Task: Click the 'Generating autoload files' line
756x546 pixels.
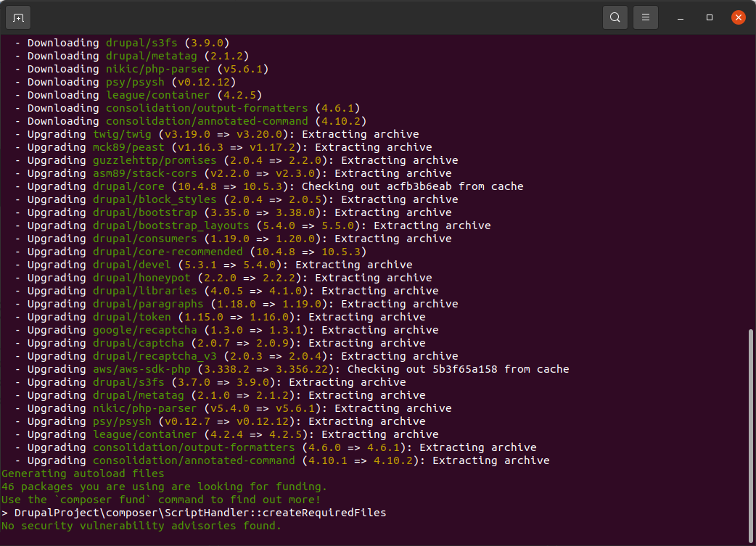Action: coord(83,473)
